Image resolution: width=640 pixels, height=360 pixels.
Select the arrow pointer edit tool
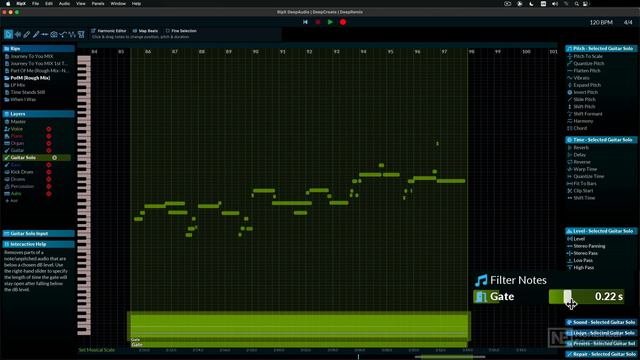(x=8, y=34)
